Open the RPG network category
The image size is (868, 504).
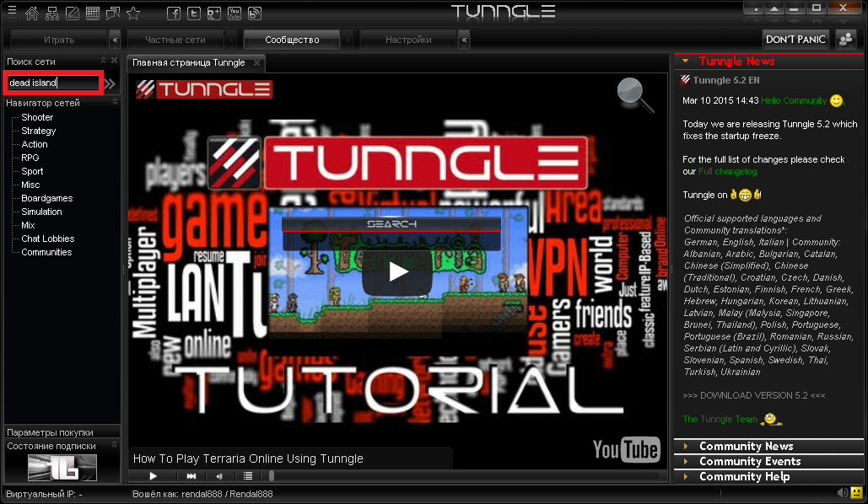(30, 158)
